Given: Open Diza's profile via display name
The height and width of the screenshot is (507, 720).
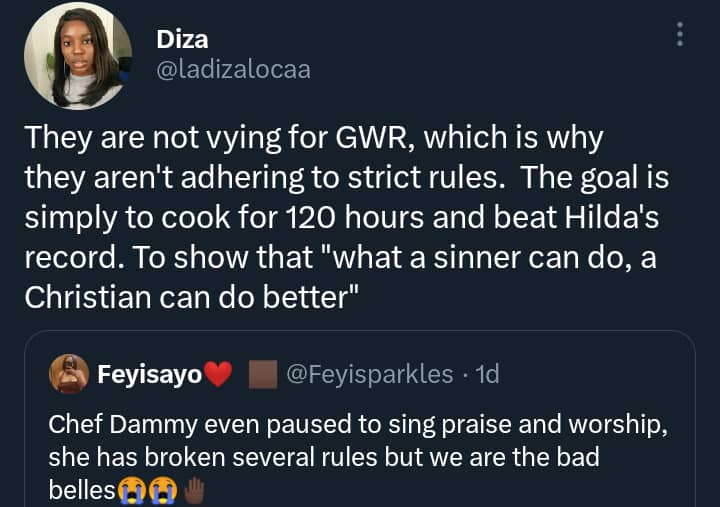Looking at the screenshot, I should pyautogui.click(x=181, y=39).
